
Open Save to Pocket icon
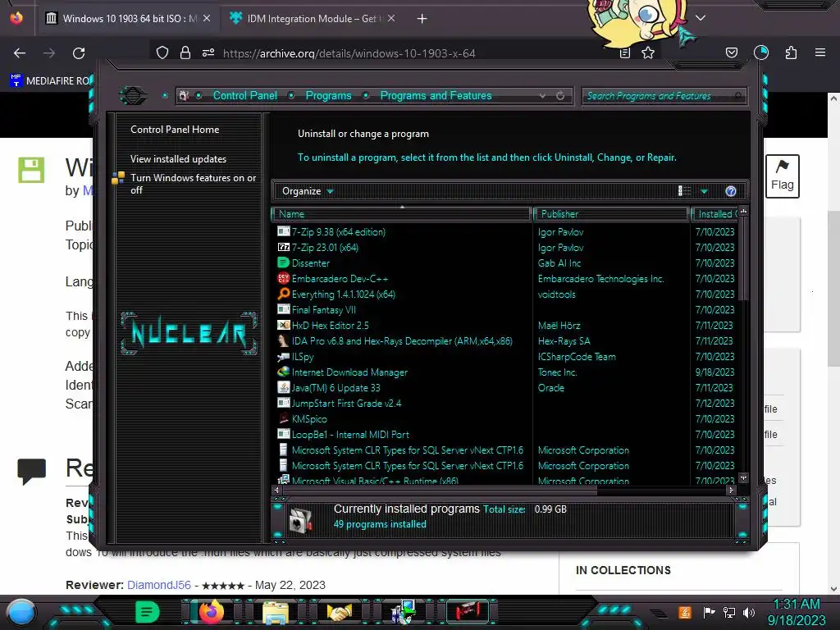point(732,52)
